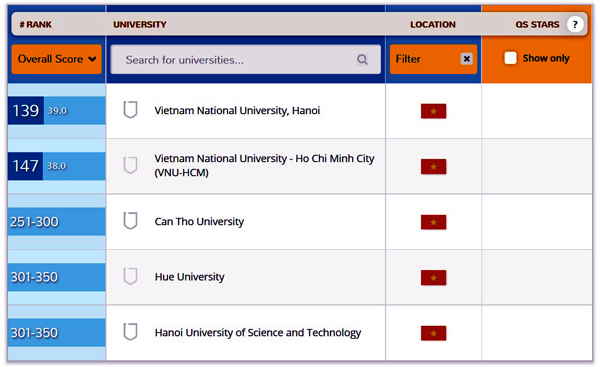Click Vietnam flag in Can Tho University row

coord(433,222)
